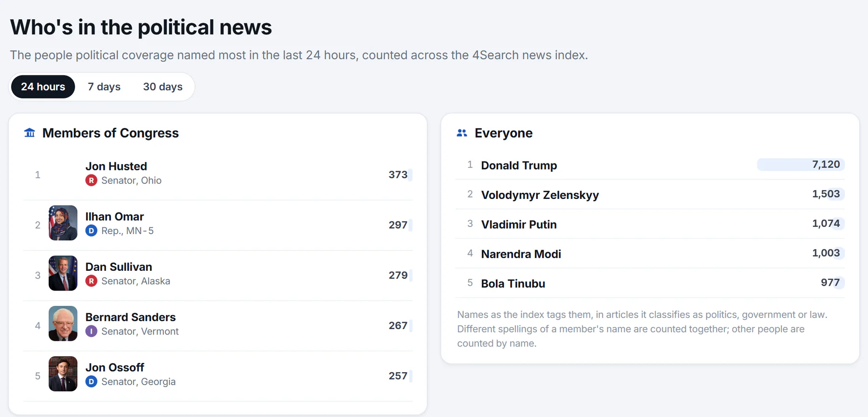
Task: Click the Members of Congress heading
Action: 110,133
